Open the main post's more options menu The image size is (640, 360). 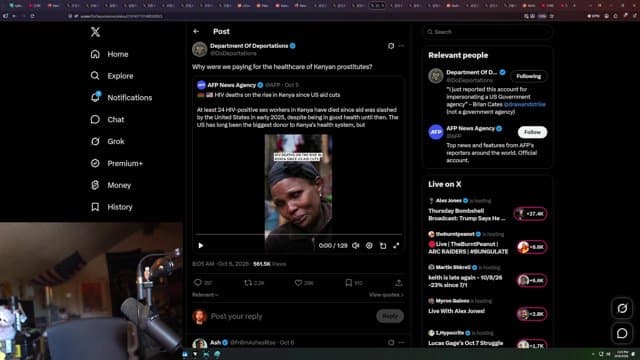(x=401, y=46)
